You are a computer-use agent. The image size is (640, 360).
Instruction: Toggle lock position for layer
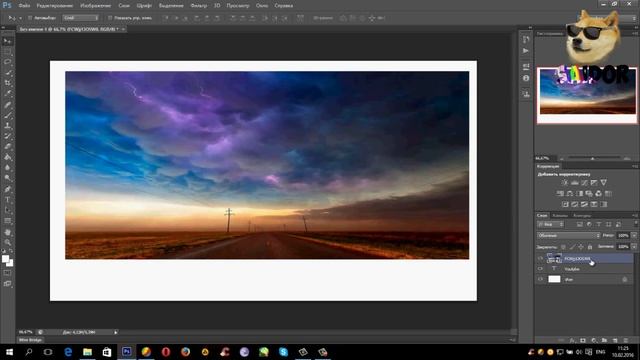click(x=581, y=247)
